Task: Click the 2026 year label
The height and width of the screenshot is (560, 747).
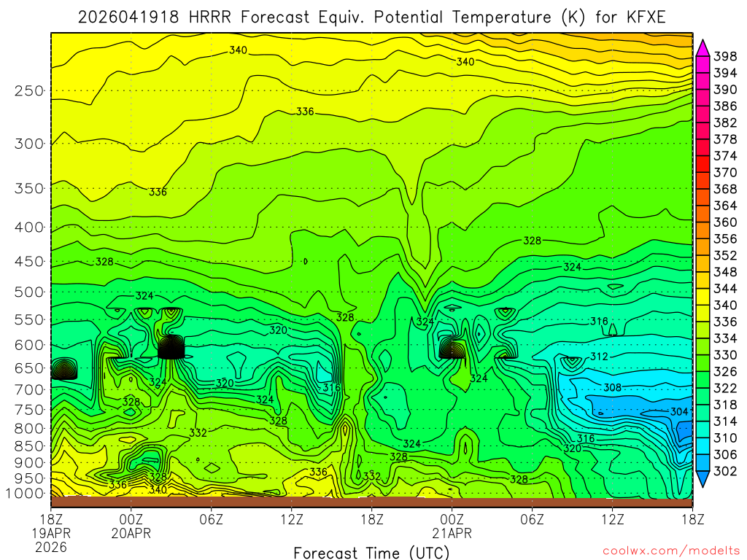Action: pos(51,547)
